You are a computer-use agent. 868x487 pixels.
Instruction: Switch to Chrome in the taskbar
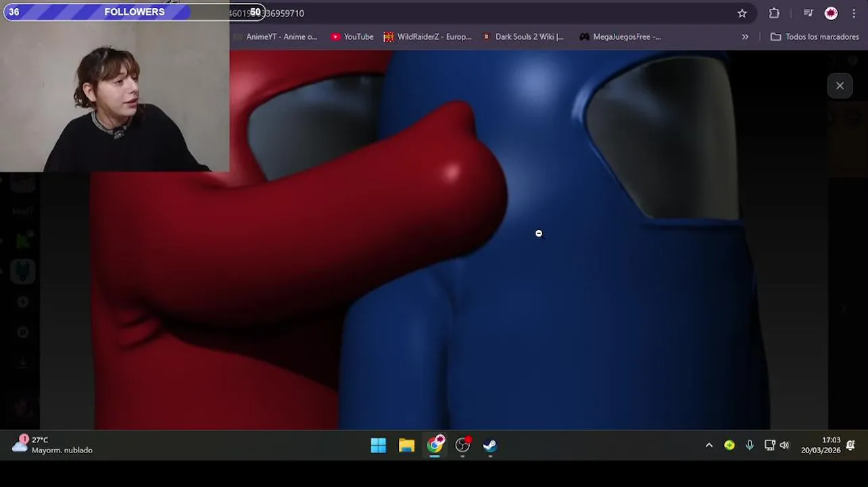435,445
